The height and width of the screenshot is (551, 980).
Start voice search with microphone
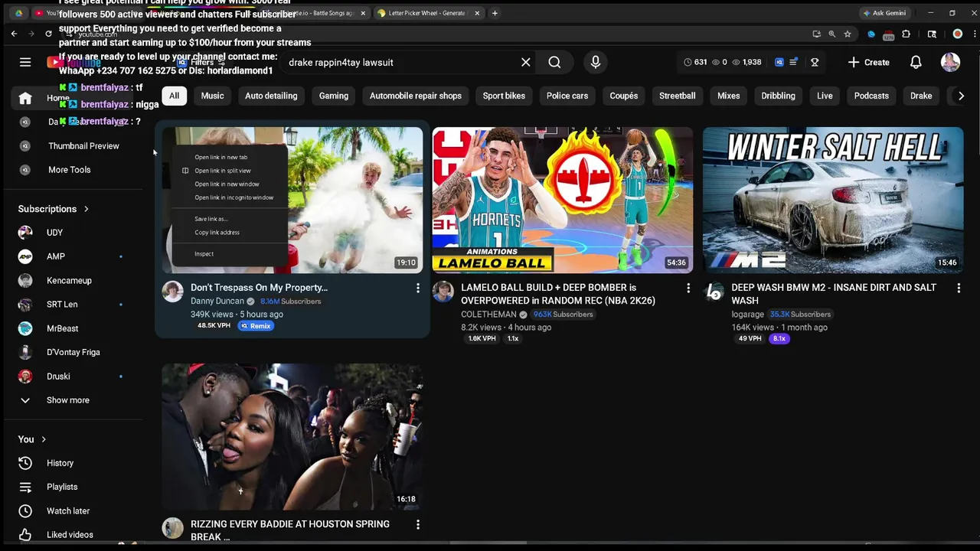(596, 62)
